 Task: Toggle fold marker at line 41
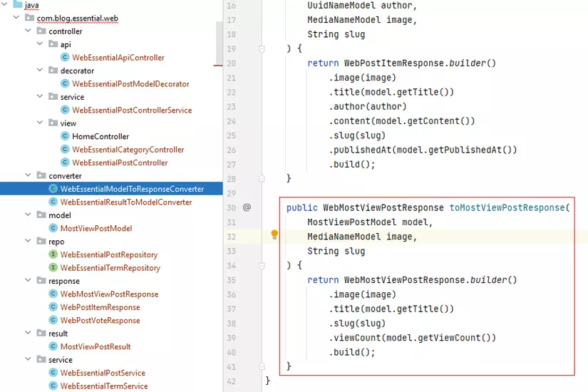262,366
